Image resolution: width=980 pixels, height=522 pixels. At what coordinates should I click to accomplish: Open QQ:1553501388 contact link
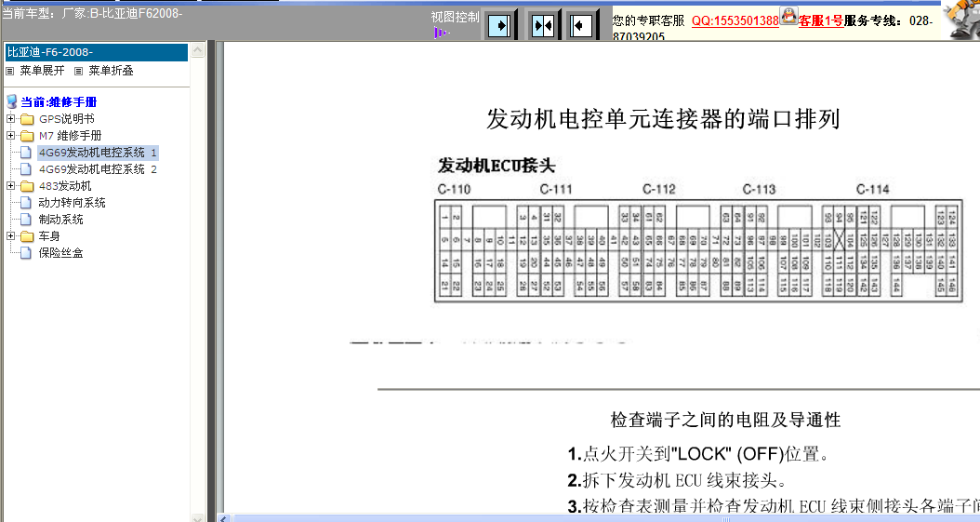735,20
